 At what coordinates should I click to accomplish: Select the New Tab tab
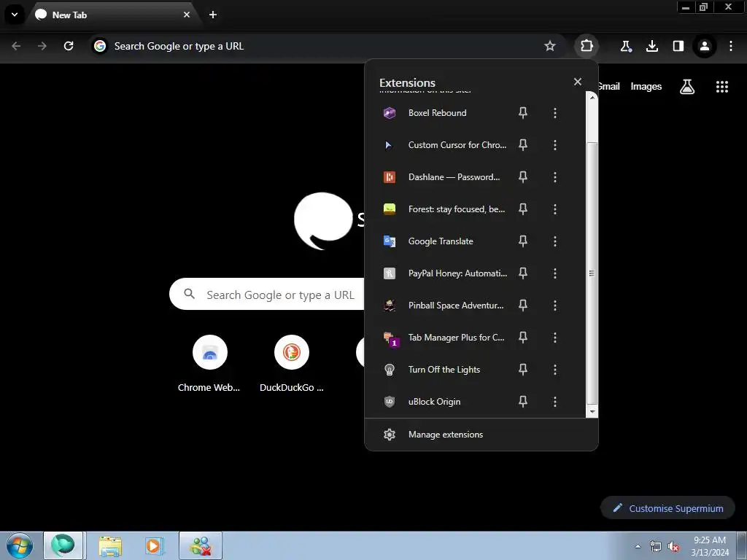[x=113, y=15]
